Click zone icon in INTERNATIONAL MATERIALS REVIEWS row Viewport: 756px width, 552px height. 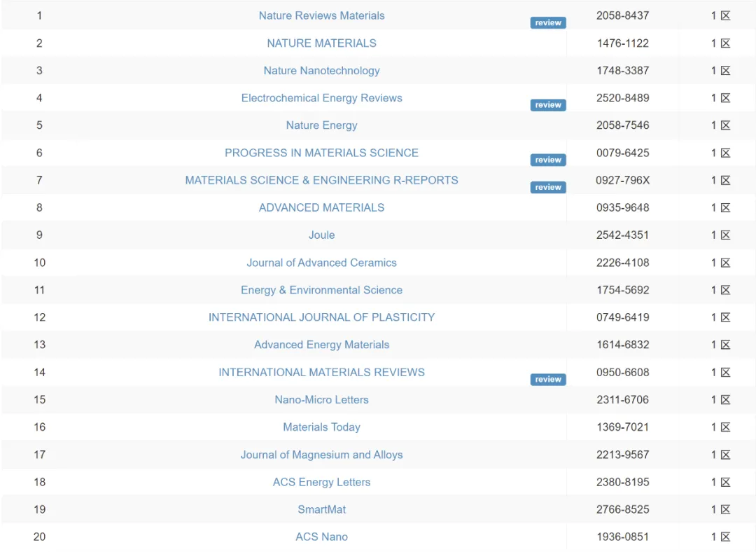[x=726, y=373]
